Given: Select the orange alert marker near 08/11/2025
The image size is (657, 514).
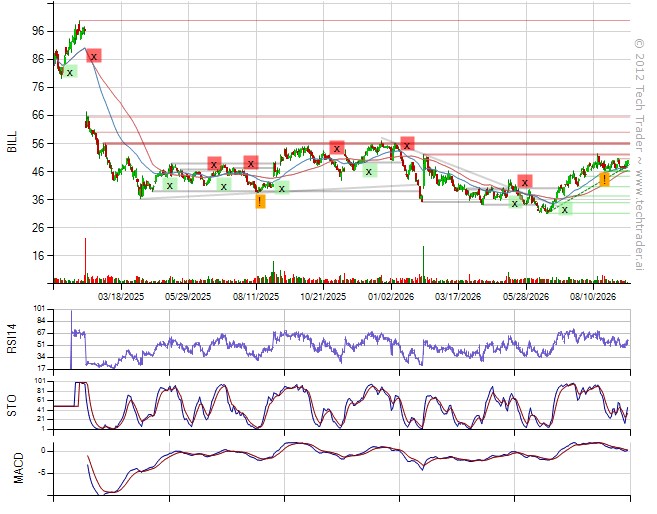Looking at the screenshot, I should (260, 201).
